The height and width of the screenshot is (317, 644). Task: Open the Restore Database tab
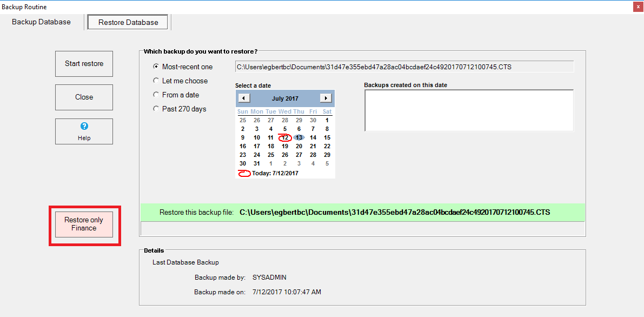[x=128, y=23]
